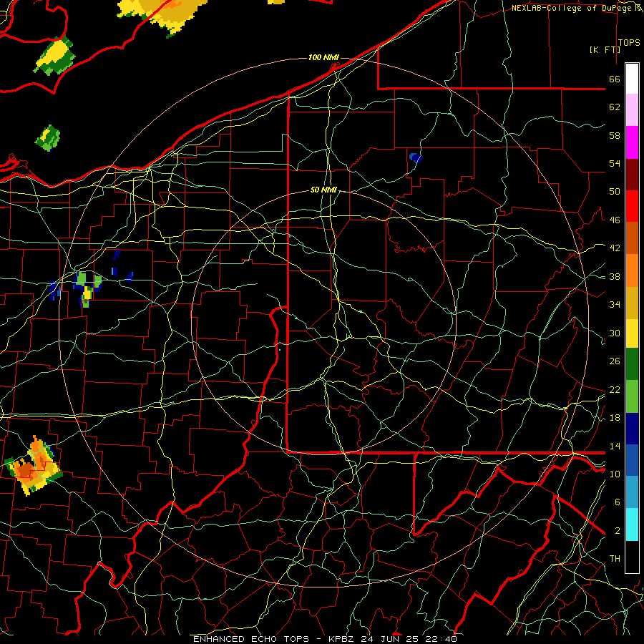
Task: Click the 'TOPS' legend title
Action: tap(629, 42)
